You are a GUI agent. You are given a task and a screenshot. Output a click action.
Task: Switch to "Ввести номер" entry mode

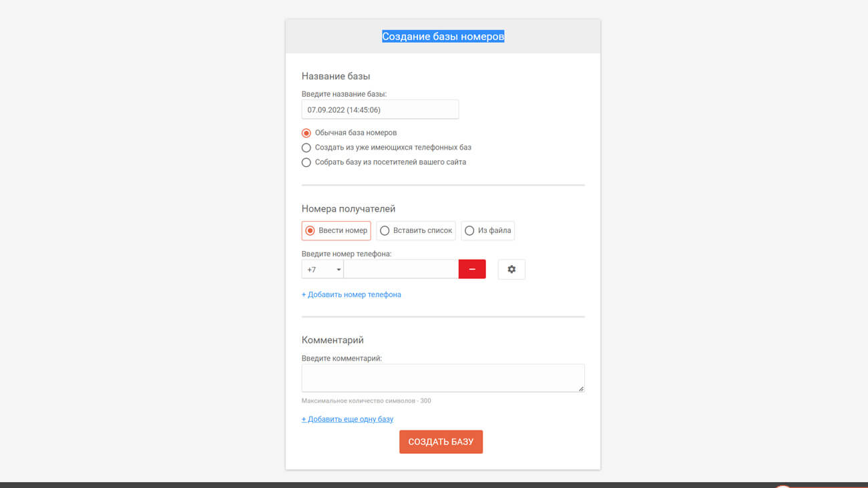click(x=337, y=230)
